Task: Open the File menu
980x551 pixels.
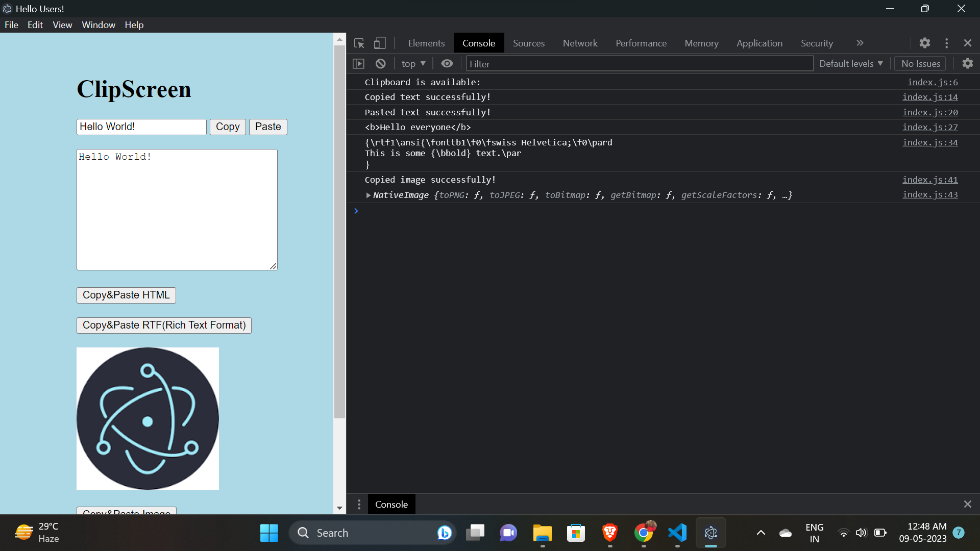Action: 11,24
